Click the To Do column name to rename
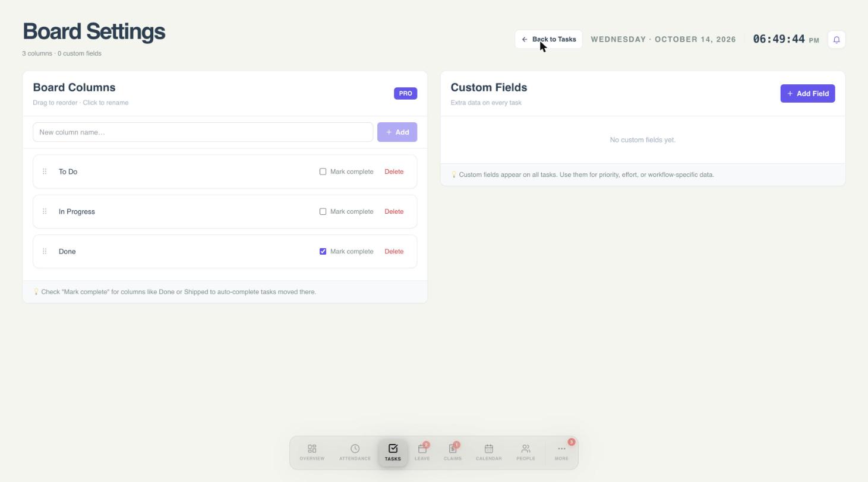 68,172
